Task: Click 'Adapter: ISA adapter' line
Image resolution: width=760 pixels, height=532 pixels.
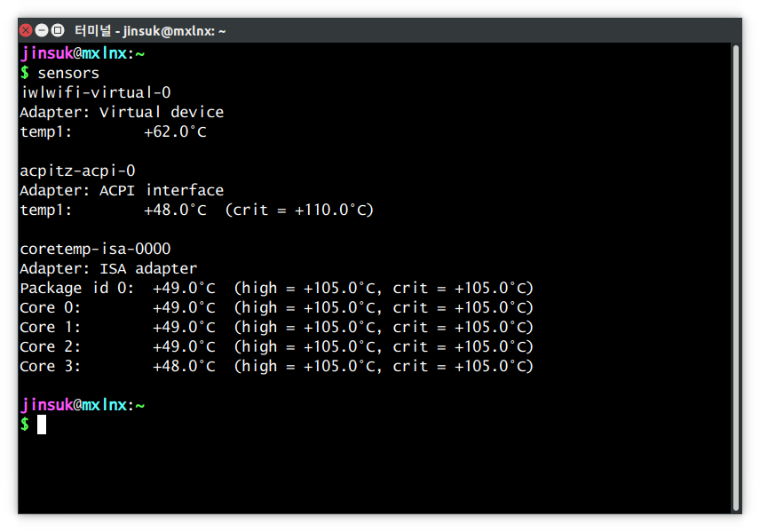Action: click(108, 269)
